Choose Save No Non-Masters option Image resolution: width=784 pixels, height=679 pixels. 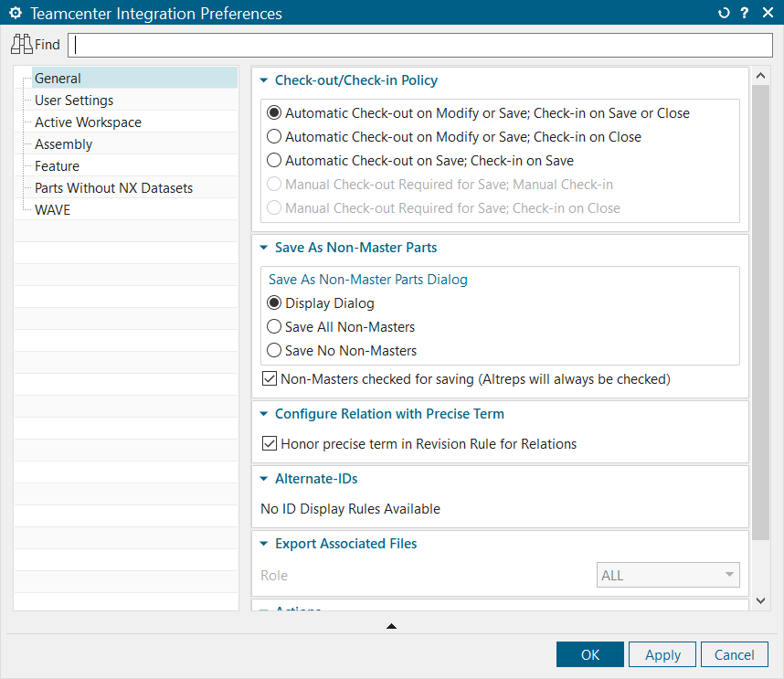pos(274,350)
